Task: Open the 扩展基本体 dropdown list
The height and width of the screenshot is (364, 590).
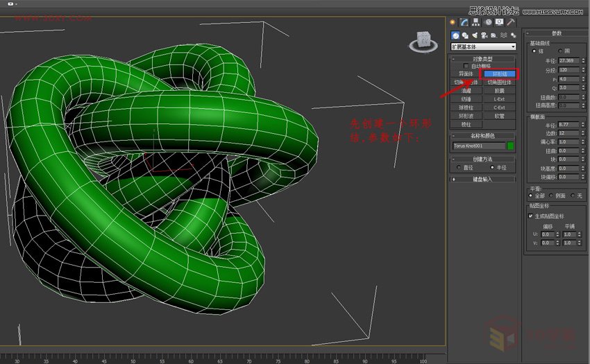Action: click(483, 46)
